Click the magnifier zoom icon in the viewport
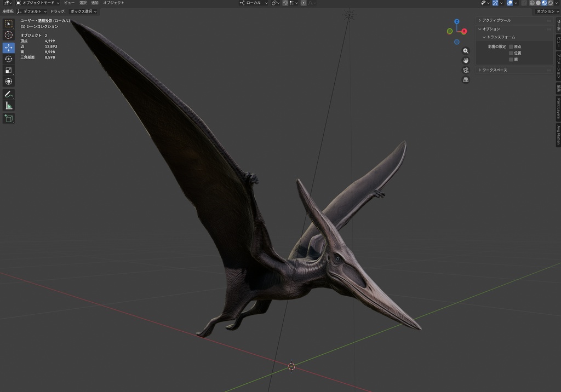561x392 pixels. [x=466, y=50]
